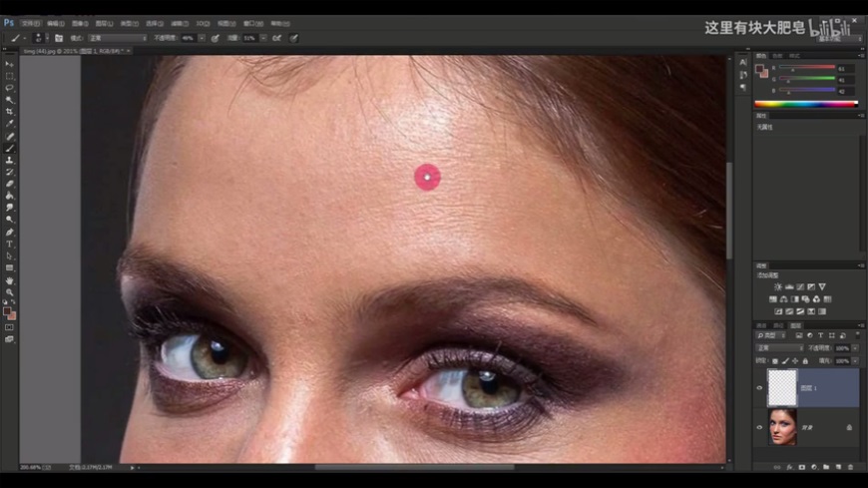
Task: Click the delete layer trash icon
Action: [851, 466]
